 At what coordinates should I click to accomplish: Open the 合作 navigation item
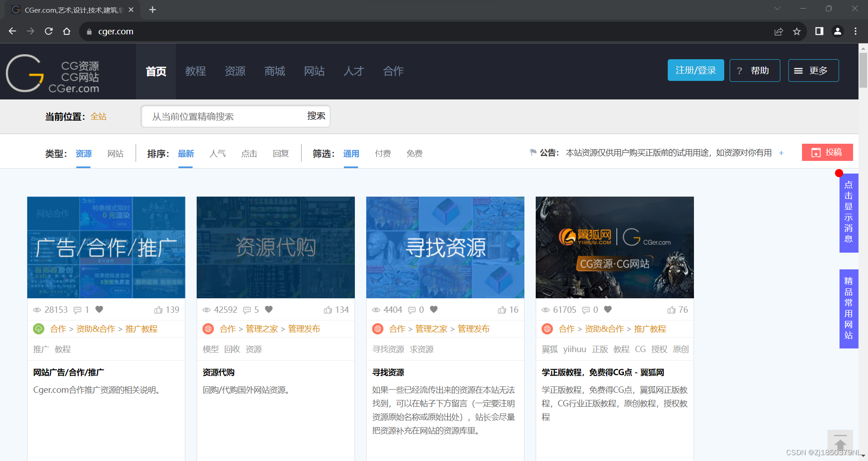pyautogui.click(x=393, y=71)
